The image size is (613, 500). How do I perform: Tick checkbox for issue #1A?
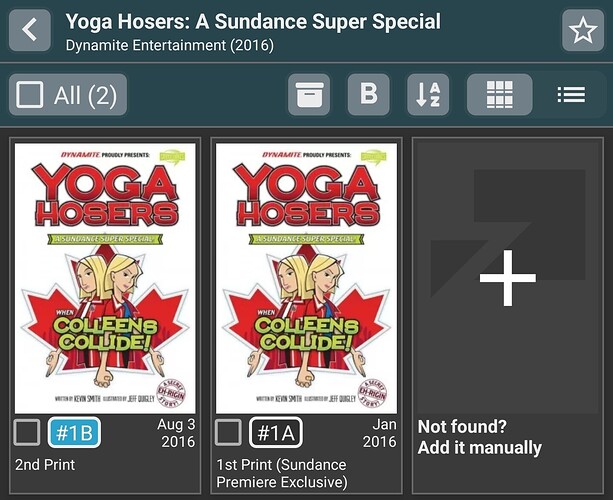tap(228, 432)
